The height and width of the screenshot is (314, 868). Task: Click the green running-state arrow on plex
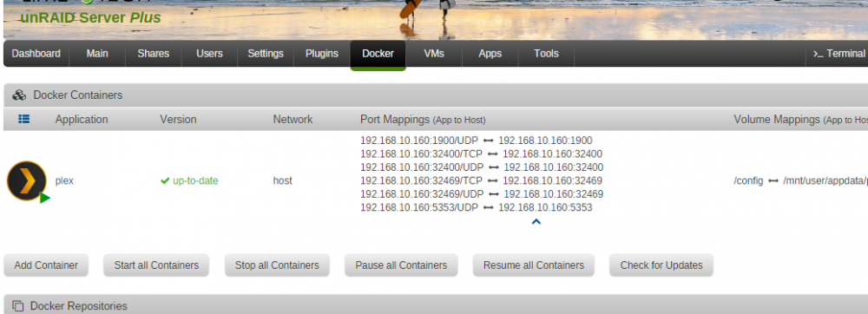[45, 198]
